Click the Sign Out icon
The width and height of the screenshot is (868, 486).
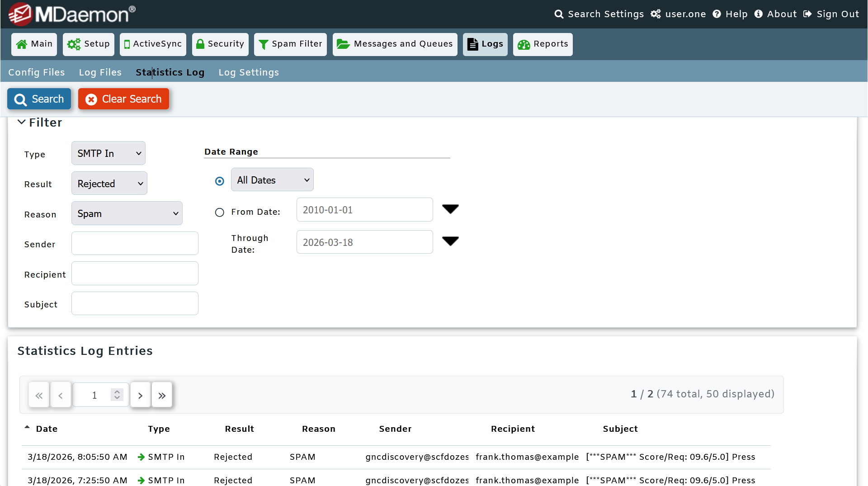[x=808, y=14]
